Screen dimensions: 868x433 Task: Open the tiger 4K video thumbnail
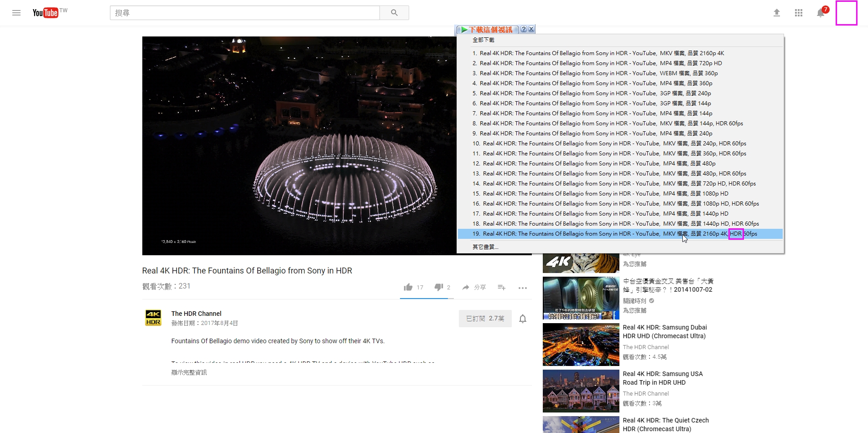pos(581,263)
